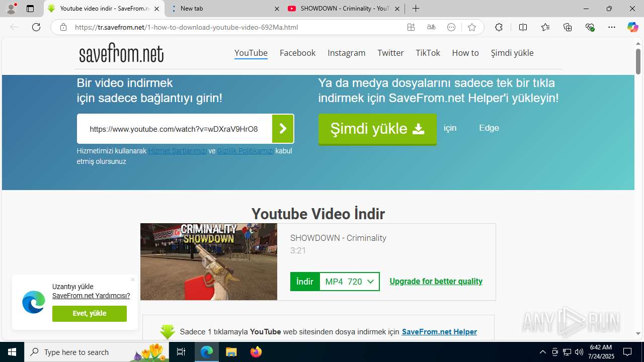
Task: Select YouTube in site navigation
Action: (x=251, y=53)
